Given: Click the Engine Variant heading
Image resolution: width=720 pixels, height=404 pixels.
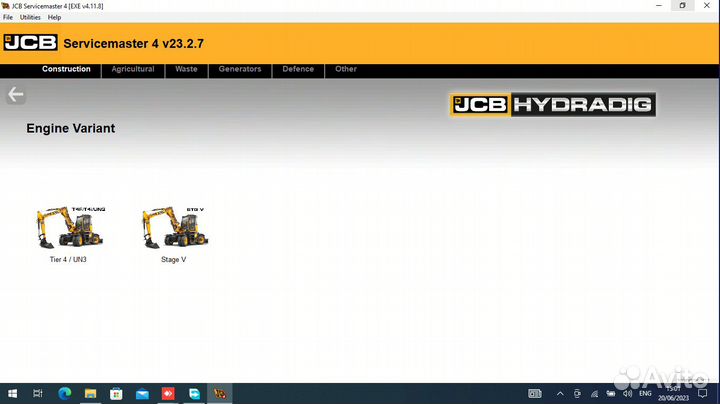Looking at the screenshot, I should tap(71, 129).
